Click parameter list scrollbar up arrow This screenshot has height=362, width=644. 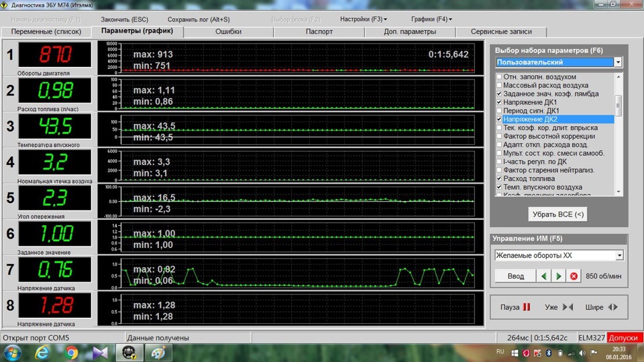point(619,76)
